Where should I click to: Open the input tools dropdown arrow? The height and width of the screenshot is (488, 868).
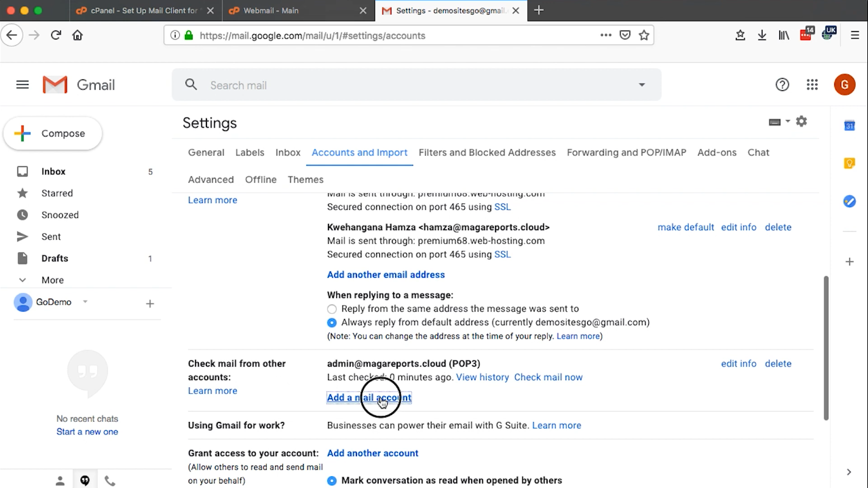coord(788,121)
